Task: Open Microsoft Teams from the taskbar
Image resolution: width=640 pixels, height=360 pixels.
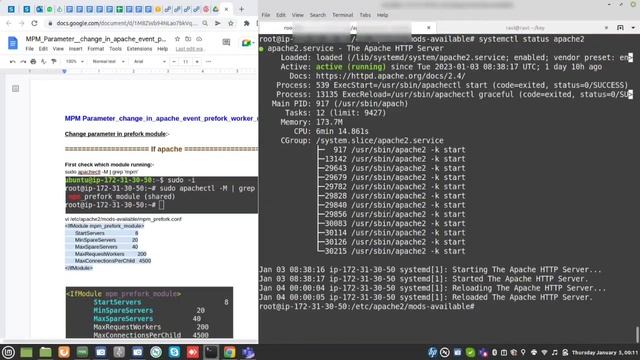Action: pyautogui.click(x=248, y=352)
